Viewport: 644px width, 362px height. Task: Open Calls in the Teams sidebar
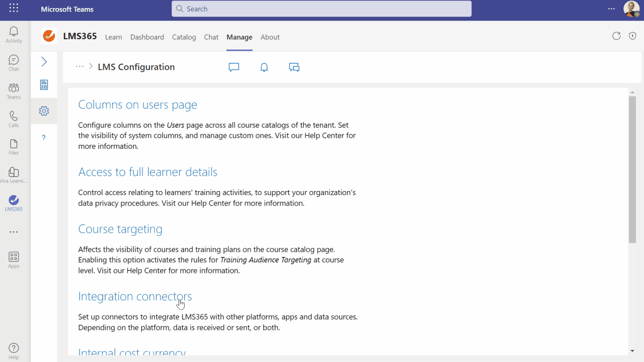[x=14, y=119]
